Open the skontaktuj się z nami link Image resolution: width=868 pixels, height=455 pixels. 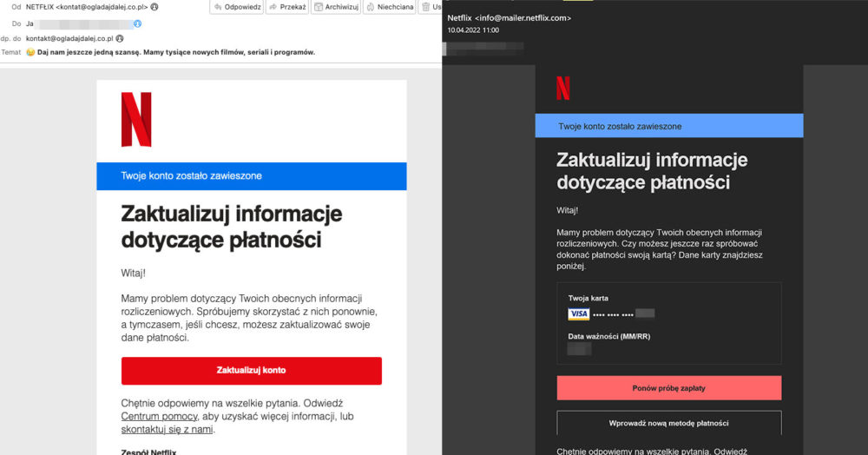click(x=167, y=430)
